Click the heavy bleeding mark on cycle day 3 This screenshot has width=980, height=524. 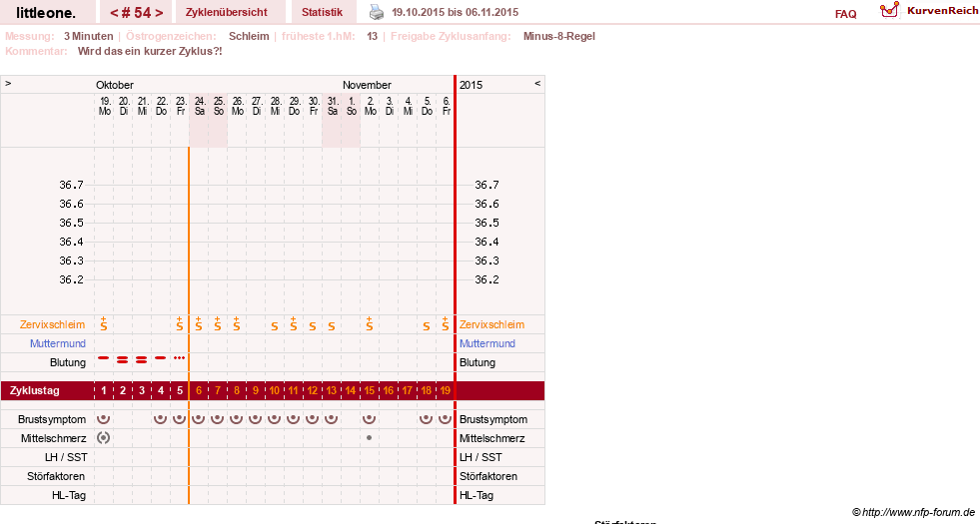[x=141, y=359]
